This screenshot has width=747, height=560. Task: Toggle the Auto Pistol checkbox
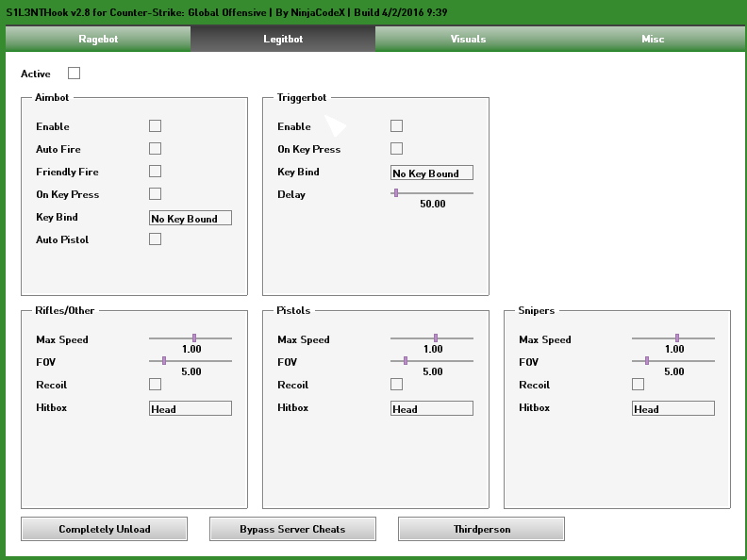pyautogui.click(x=155, y=239)
